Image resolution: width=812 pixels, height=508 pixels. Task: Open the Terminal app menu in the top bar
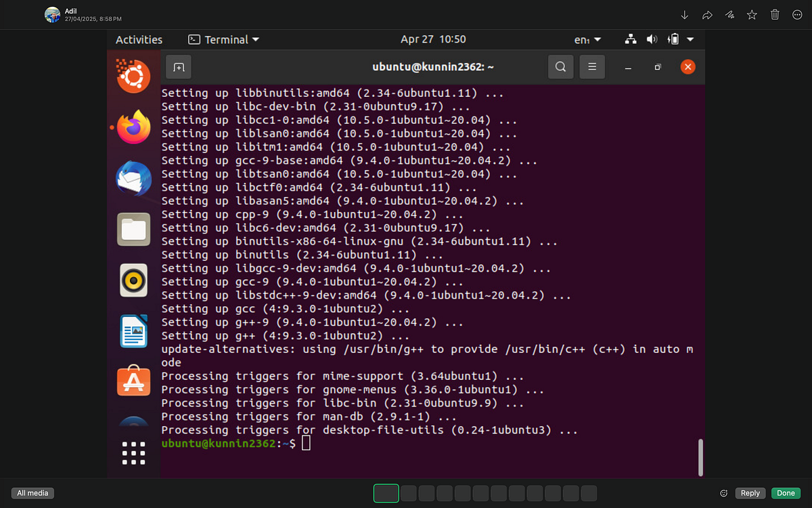(x=224, y=39)
